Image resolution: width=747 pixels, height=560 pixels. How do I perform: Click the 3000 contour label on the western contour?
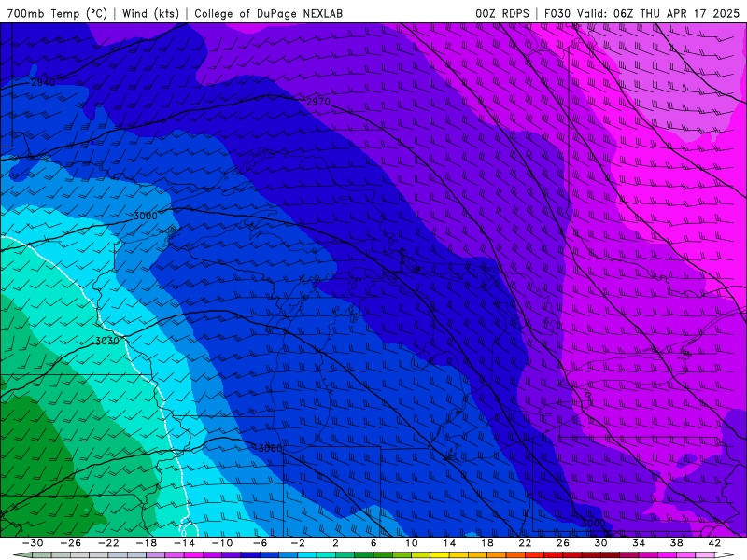(x=146, y=216)
